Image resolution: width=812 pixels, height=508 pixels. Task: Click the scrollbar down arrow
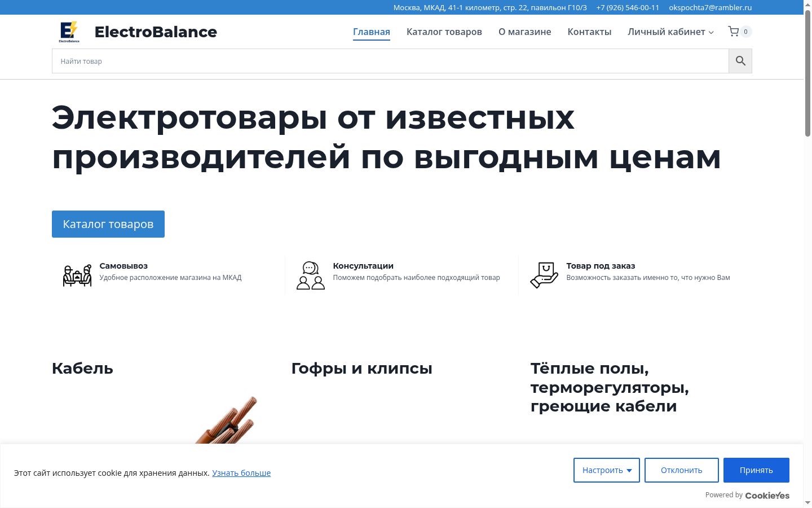807,502
